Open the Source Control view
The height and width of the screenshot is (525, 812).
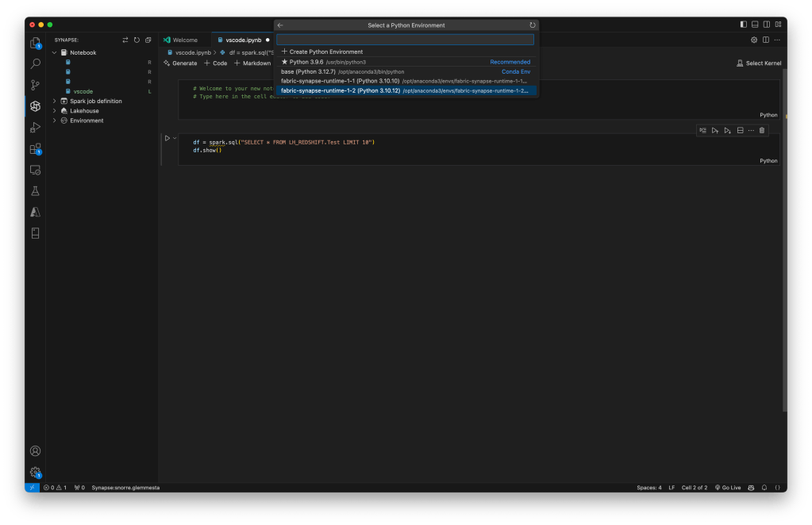[35, 84]
